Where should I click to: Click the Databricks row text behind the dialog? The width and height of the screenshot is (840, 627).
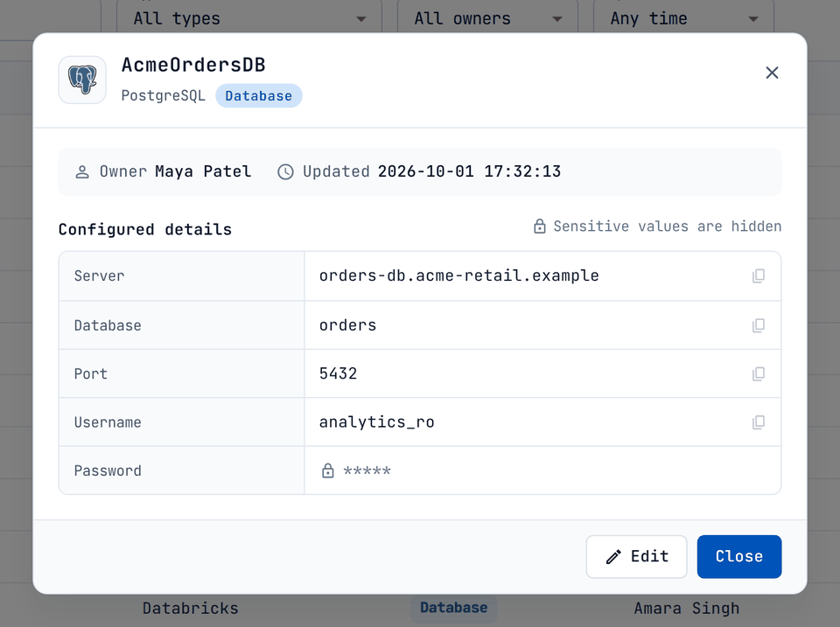coord(190,609)
